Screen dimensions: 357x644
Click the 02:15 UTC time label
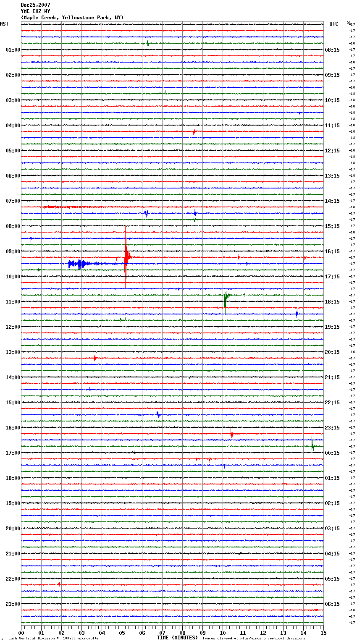(x=332, y=503)
